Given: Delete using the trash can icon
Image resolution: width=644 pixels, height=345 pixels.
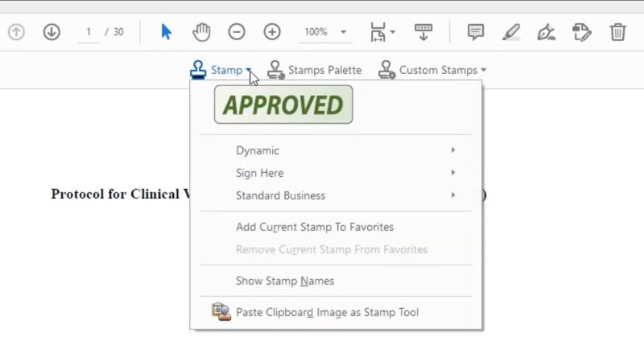Looking at the screenshot, I should tap(617, 32).
